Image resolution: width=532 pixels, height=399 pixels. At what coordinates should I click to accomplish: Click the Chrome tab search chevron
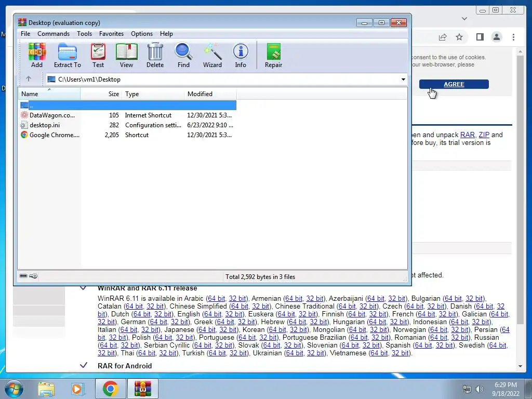[x=464, y=19]
